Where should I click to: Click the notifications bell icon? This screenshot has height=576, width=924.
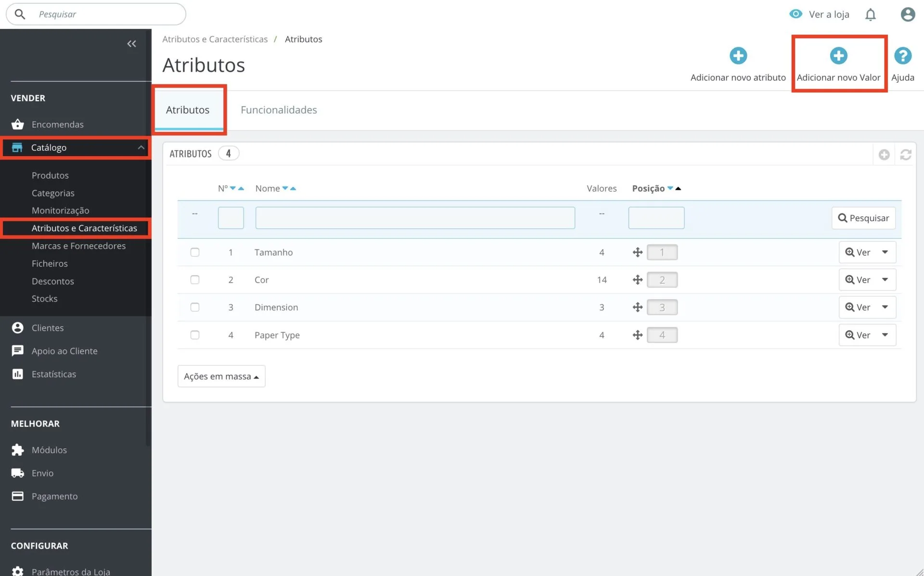pyautogui.click(x=870, y=15)
